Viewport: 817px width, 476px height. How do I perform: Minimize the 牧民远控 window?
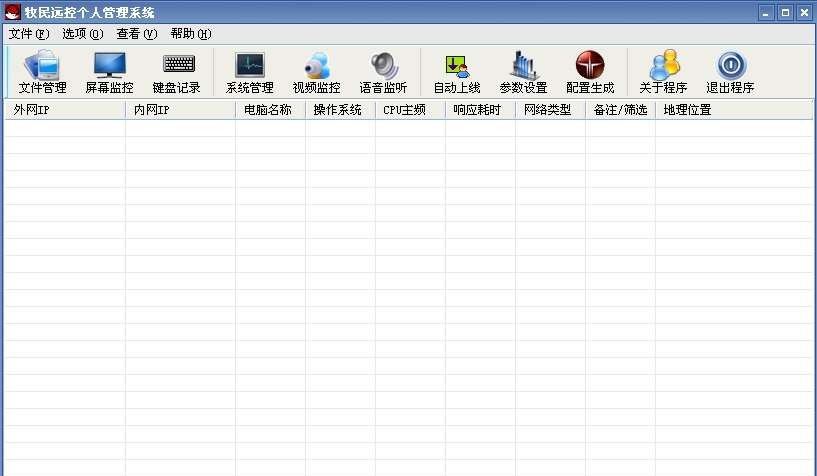pyautogui.click(x=766, y=13)
